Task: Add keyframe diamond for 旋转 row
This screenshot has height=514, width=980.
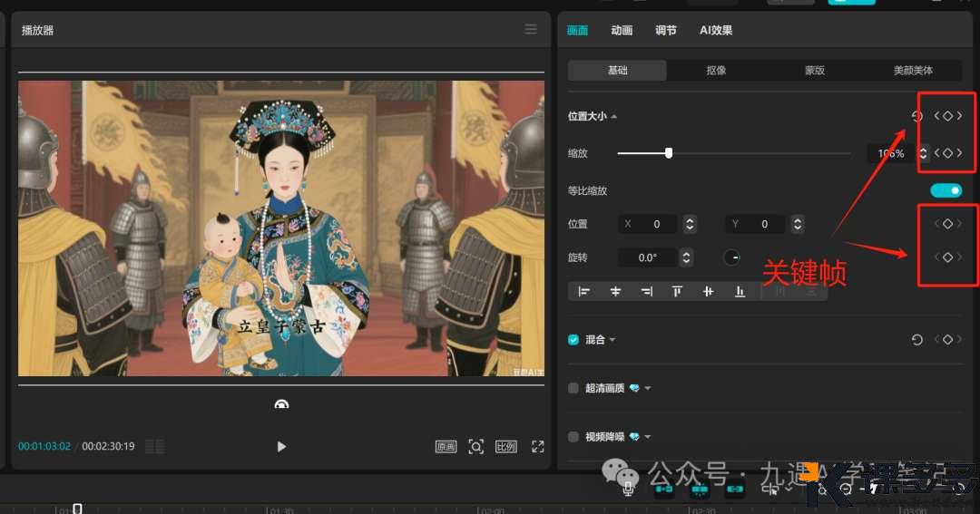Action: click(948, 257)
